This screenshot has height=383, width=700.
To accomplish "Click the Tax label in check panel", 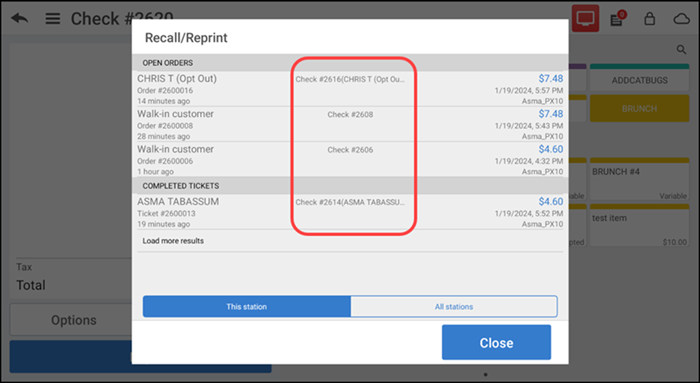I will 24,267.
